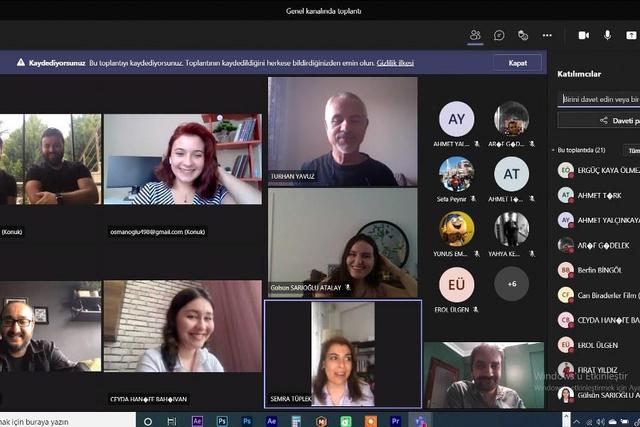Select SEMRA TÜPLEK video tile
640x427 pixels.
click(x=343, y=354)
